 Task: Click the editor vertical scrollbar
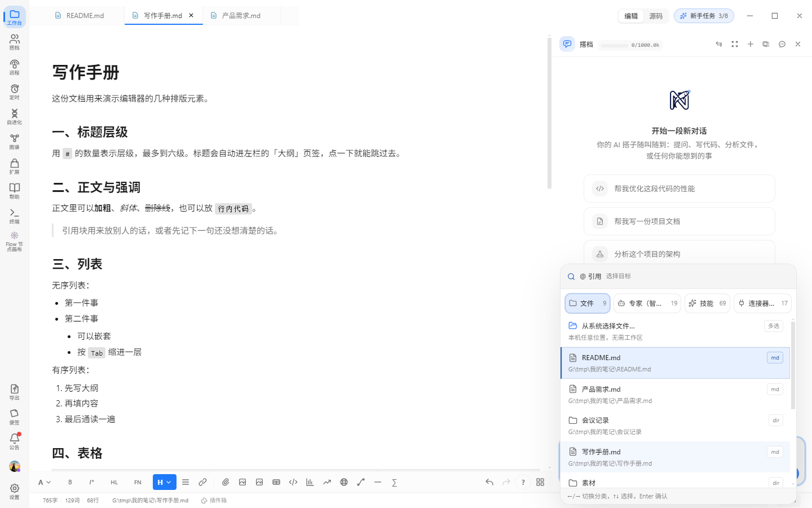pyautogui.click(x=549, y=112)
